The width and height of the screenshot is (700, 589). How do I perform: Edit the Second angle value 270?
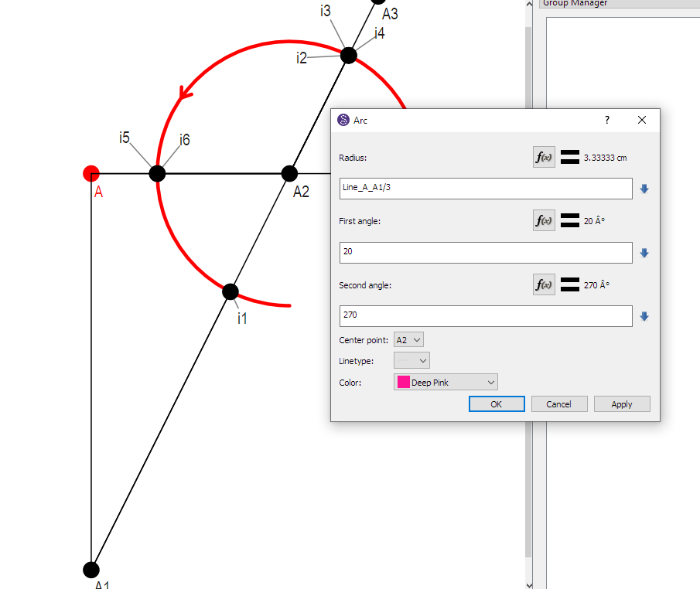tap(486, 316)
